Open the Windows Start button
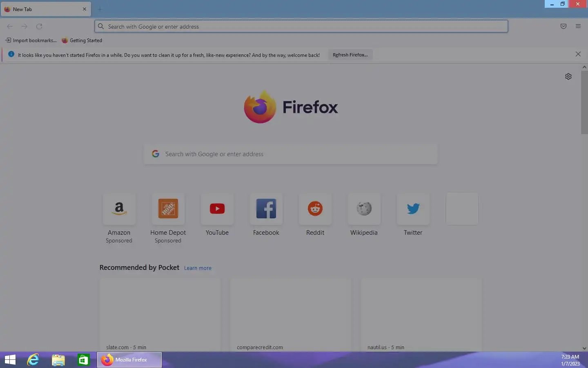The image size is (588, 368). click(x=10, y=360)
